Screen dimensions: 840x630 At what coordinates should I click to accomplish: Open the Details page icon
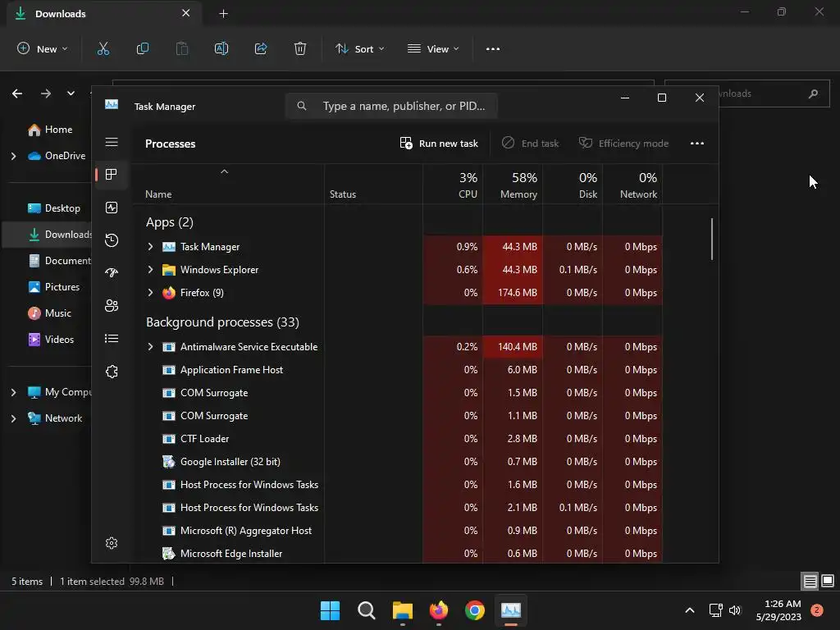coord(112,339)
